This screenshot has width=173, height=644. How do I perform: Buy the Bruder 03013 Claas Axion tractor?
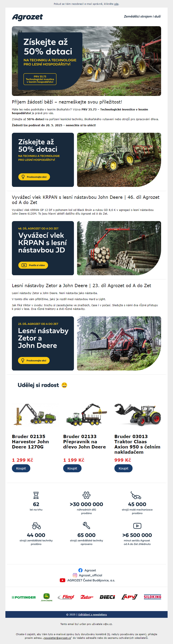(123, 468)
